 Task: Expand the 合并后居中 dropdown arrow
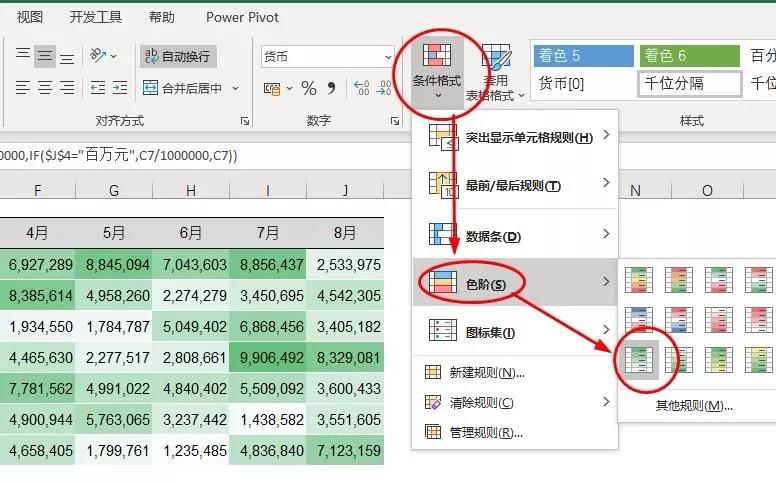click(x=236, y=88)
